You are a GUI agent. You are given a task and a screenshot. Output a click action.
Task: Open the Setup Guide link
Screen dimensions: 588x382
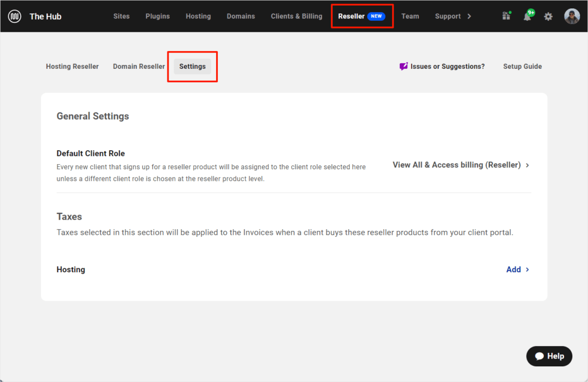tap(522, 67)
